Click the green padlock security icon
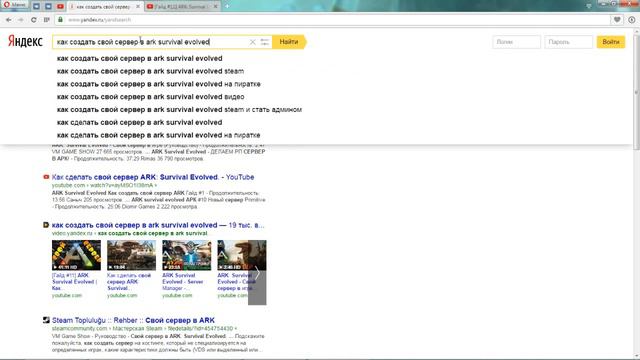The width and height of the screenshot is (640, 360). click(60, 20)
